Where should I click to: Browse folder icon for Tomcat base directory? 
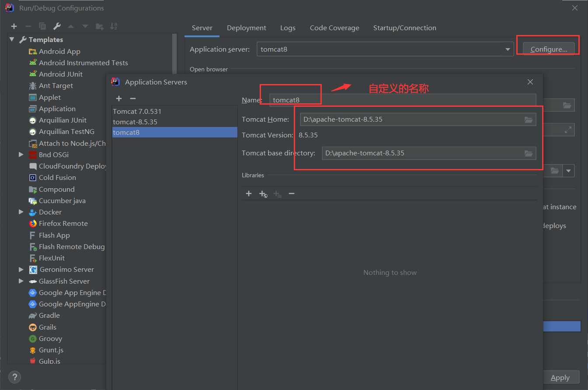[x=529, y=153]
